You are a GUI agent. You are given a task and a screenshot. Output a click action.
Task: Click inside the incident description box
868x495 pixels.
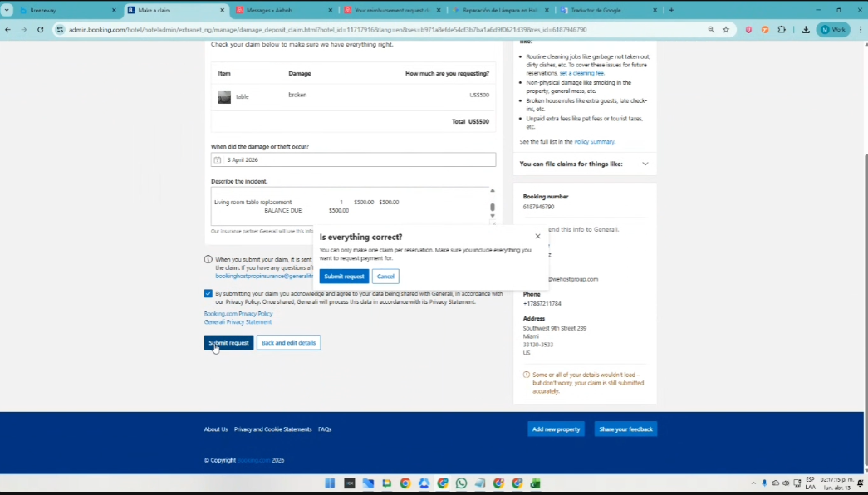pyautogui.click(x=350, y=206)
